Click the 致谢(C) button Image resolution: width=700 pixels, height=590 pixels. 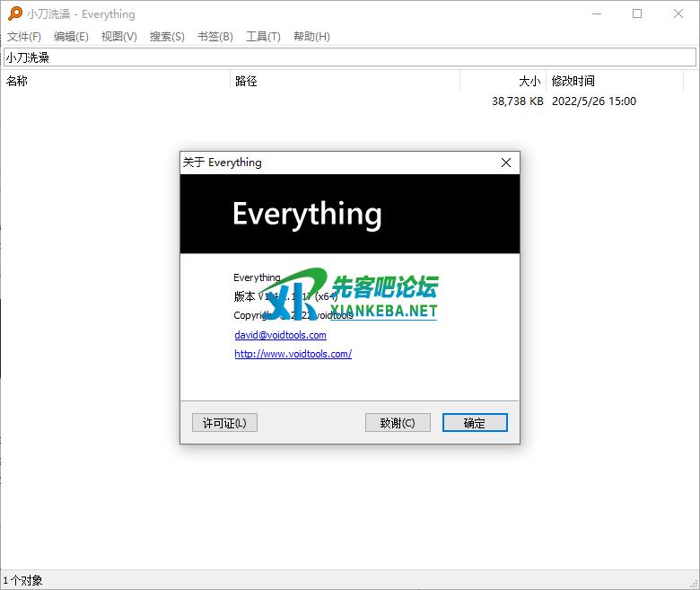pyautogui.click(x=398, y=423)
